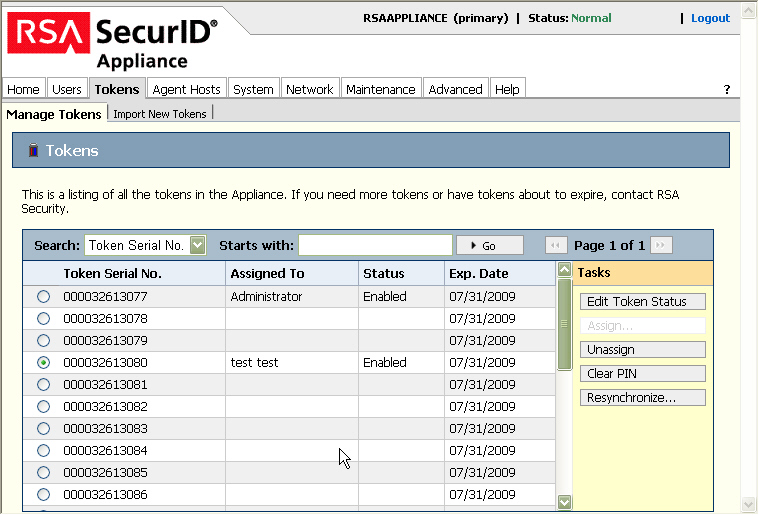Image resolution: width=759 pixels, height=515 pixels.
Task: Go to previous page of tokens
Action: point(556,245)
